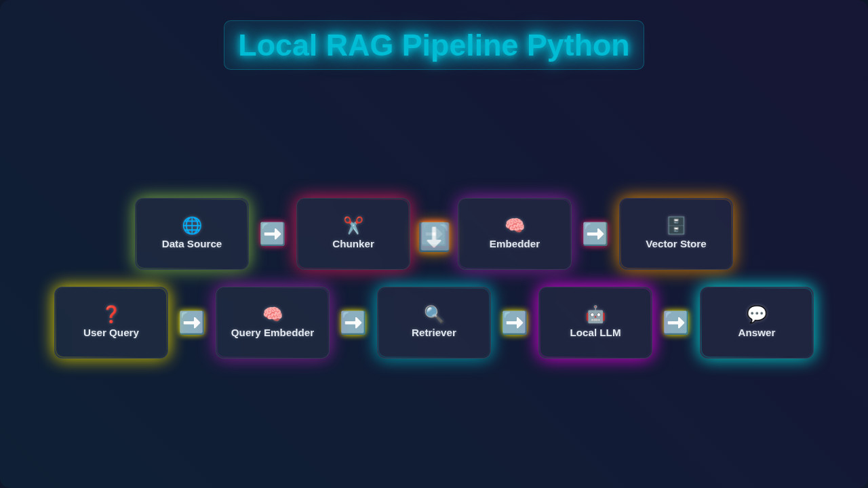
Task: Click the brain icon on the Embedder block
Action: [514, 224]
